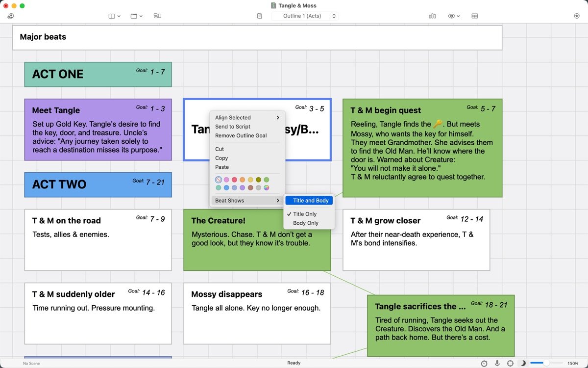
Task: Open the bar chart statistics icon
Action: click(x=432, y=16)
